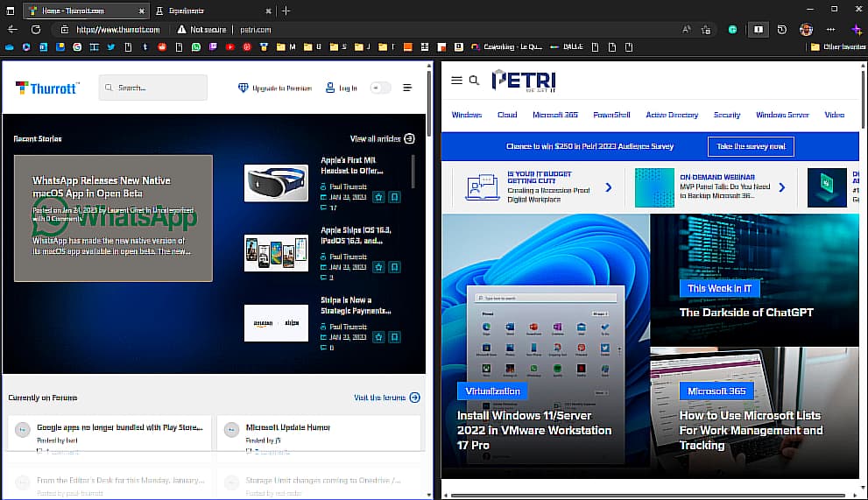Open the Copilot sparkle icon

point(857,30)
